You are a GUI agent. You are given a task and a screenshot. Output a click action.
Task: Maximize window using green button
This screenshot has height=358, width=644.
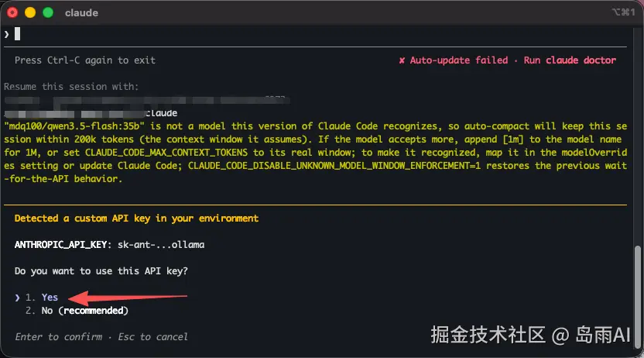[x=48, y=12]
